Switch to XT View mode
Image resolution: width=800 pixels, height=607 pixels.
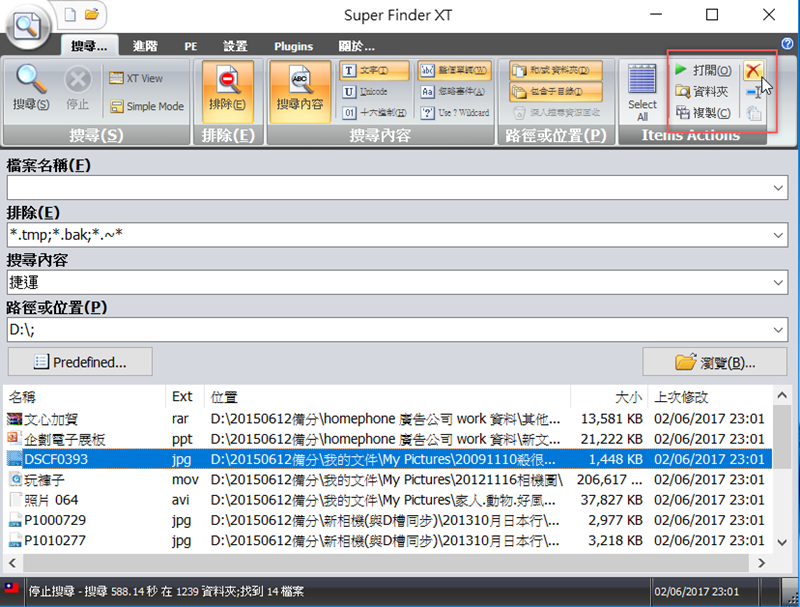[136, 78]
